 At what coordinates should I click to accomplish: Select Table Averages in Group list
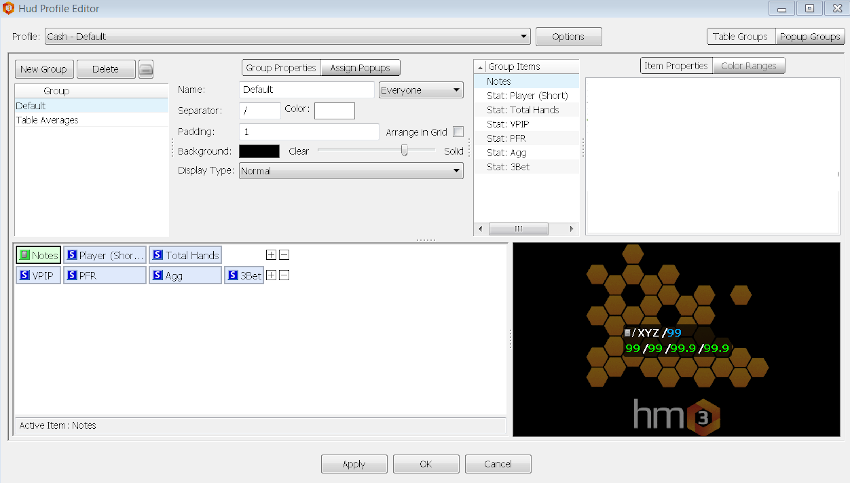47,120
